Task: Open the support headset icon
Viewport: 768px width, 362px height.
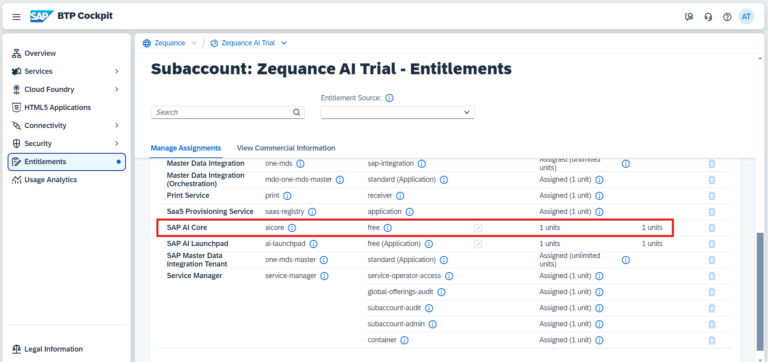Action: (708, 17)
